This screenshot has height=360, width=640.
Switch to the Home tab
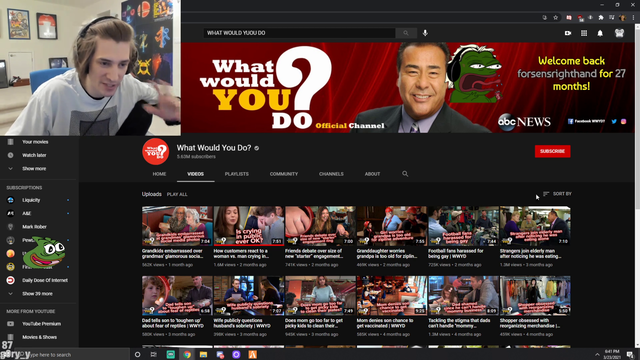click(159, 174)
